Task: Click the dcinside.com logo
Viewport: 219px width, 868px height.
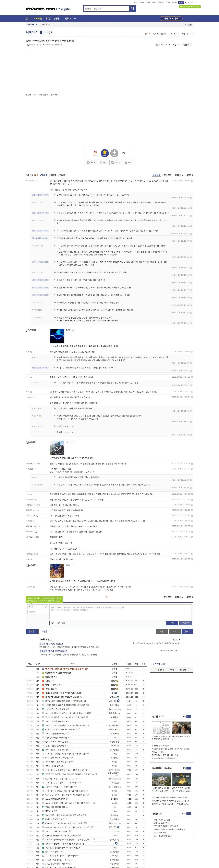Action: [x=40, y=9]
